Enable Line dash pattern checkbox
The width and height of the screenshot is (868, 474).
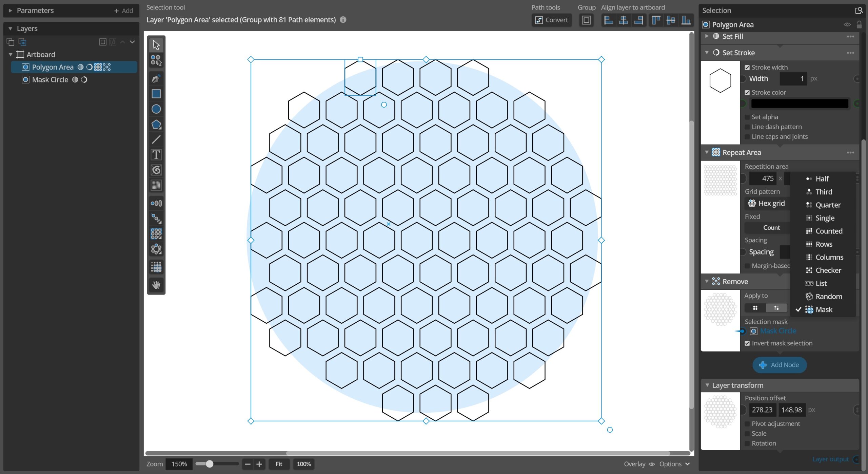click(747, 127)
